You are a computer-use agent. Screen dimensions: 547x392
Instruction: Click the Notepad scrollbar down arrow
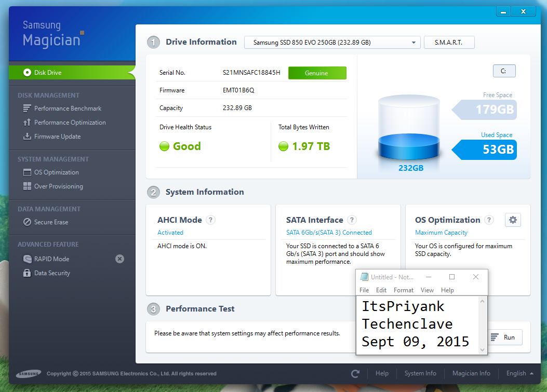pos(483,350)
